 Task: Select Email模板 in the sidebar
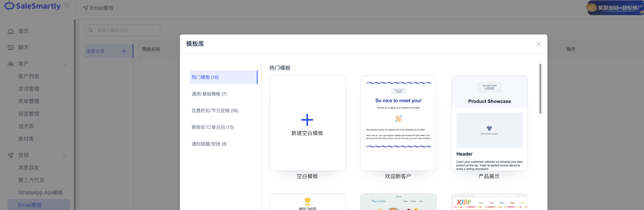click(x=39, y=205)
